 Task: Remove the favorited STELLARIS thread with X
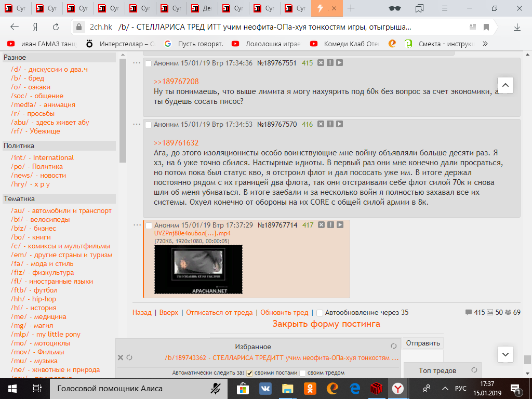[120, 357]
